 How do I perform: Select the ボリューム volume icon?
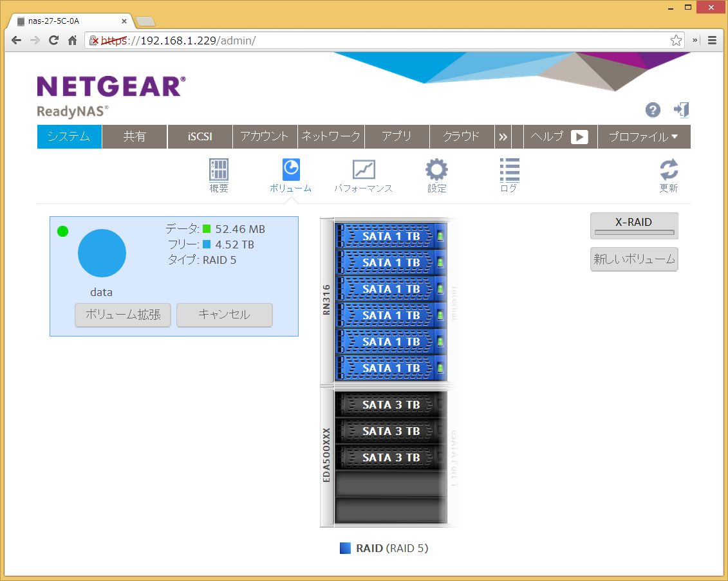coord(290,171)
